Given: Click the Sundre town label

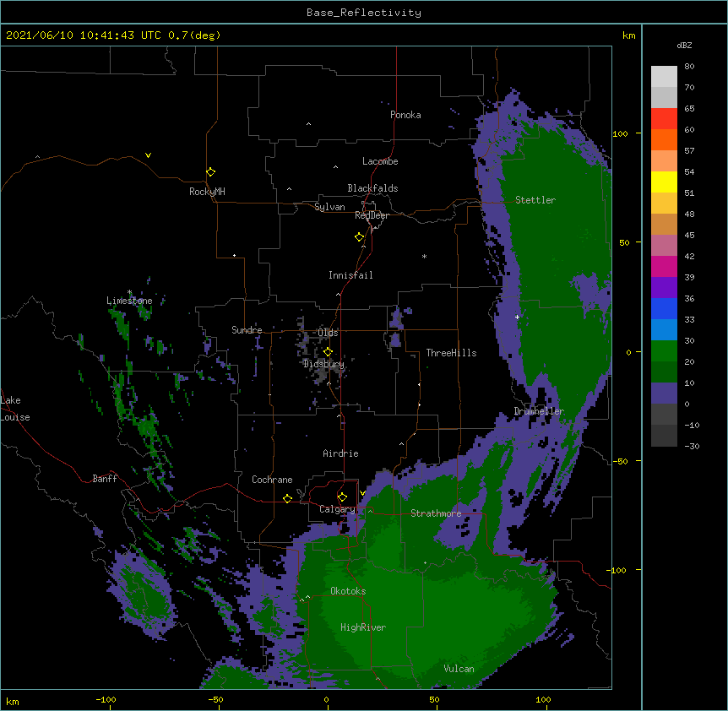Looking at the screenshot, I should pyautogui.click(x=247, y=330).
